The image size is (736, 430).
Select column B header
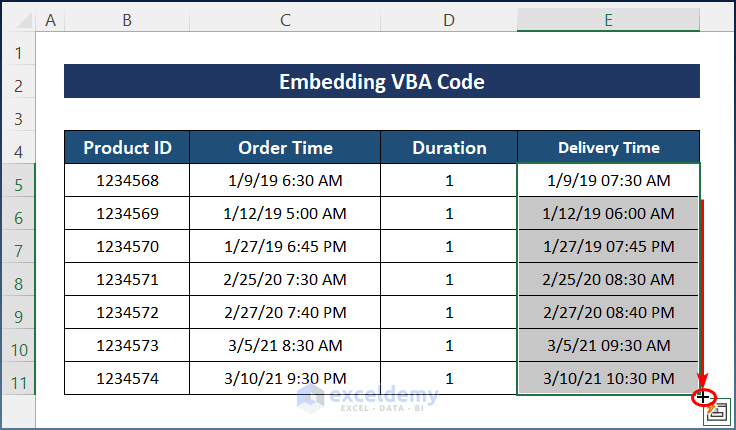tap(127, 17)
